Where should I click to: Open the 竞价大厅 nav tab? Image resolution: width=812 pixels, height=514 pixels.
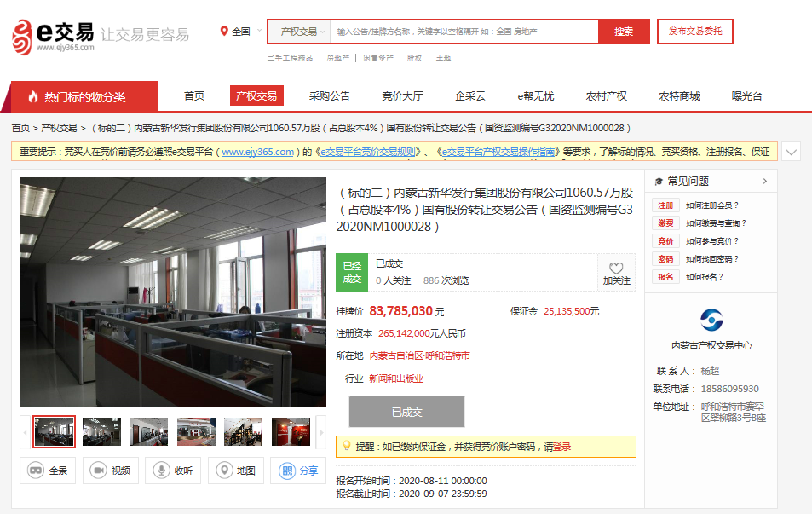click(402, 95)
